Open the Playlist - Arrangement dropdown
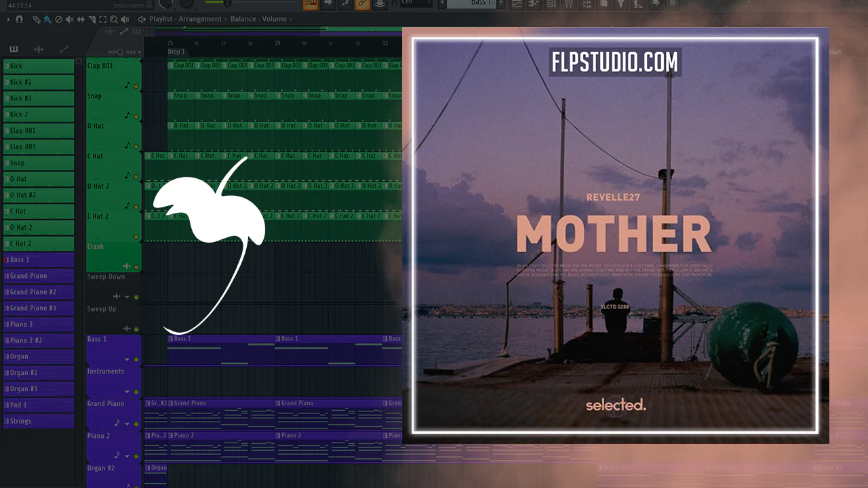 coord(185,19)
